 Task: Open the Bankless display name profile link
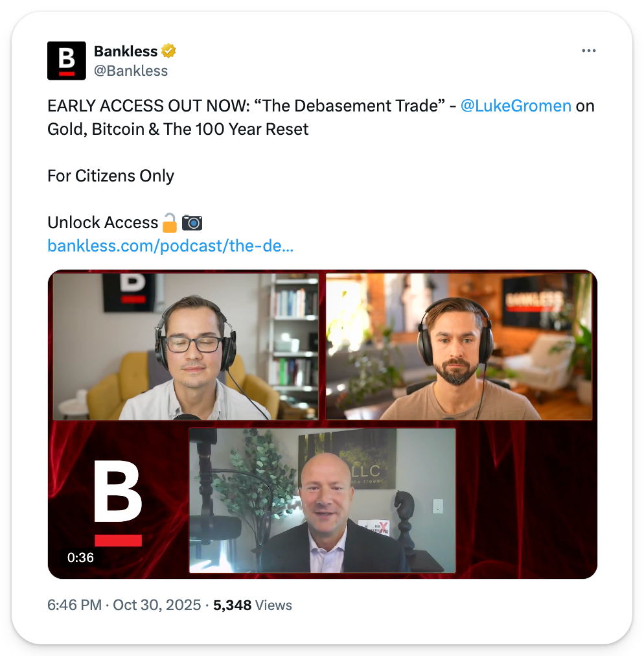click(x=126, y=51)
